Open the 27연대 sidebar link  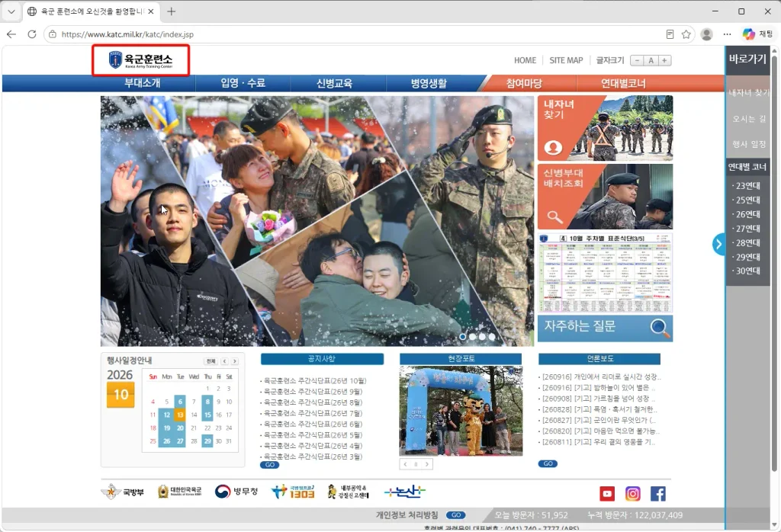coord(747,229)
